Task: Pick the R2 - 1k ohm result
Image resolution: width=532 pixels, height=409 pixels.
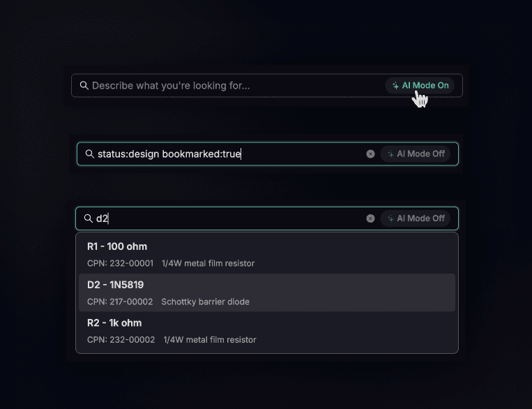Action: click(x=114, y=323)
